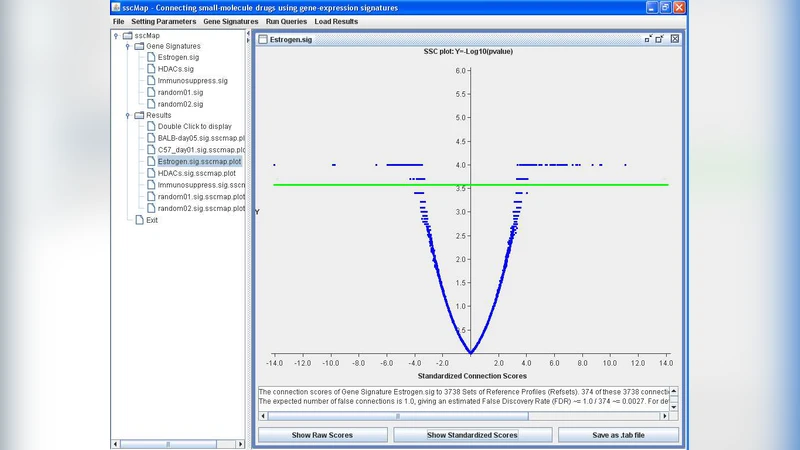800x450 pixels.
Task: Click the file icon beside Exit
Action: tap(139, 220)
